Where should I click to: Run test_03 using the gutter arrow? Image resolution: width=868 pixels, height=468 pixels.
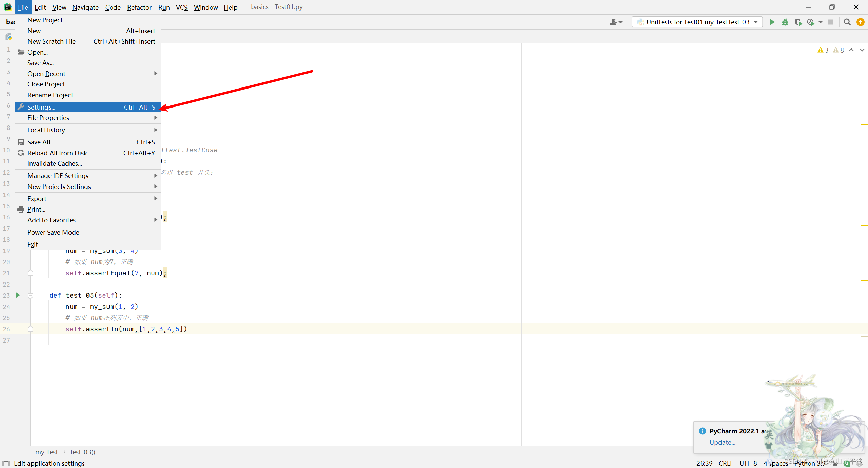coord(18,295)
